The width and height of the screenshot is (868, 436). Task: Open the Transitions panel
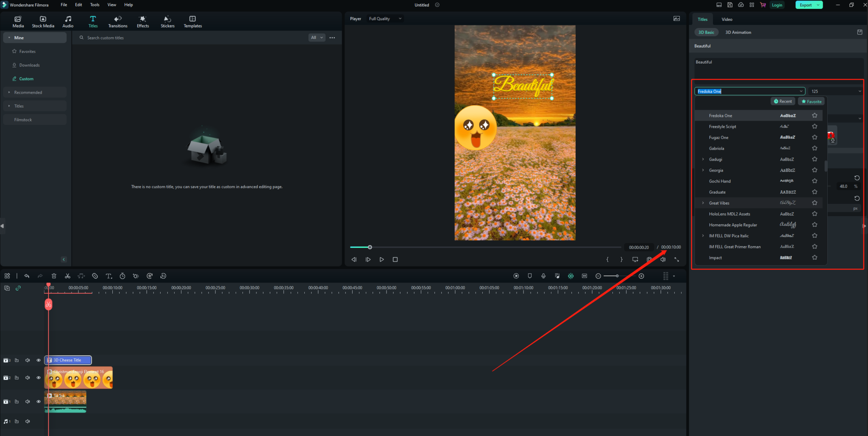pyautogui.click(x=117, y=21)
